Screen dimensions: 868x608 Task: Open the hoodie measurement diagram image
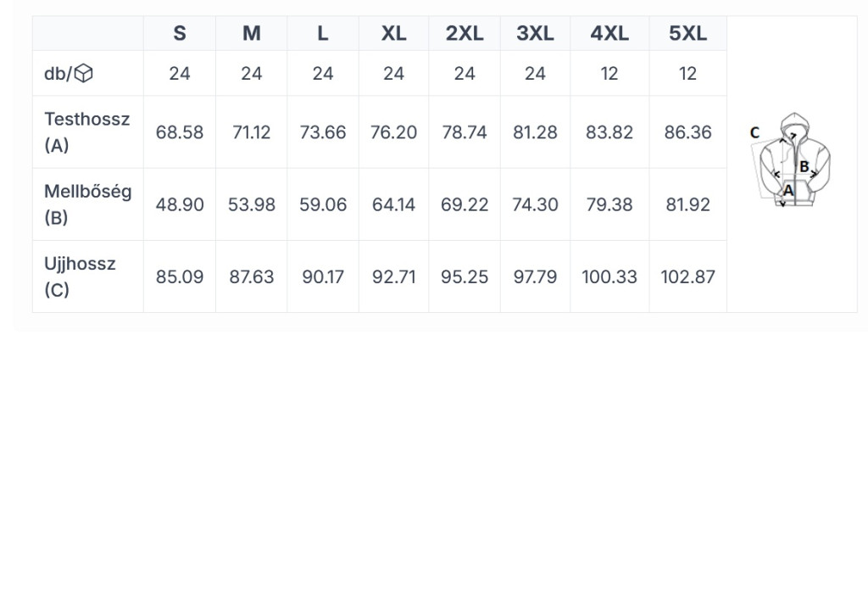791,160
